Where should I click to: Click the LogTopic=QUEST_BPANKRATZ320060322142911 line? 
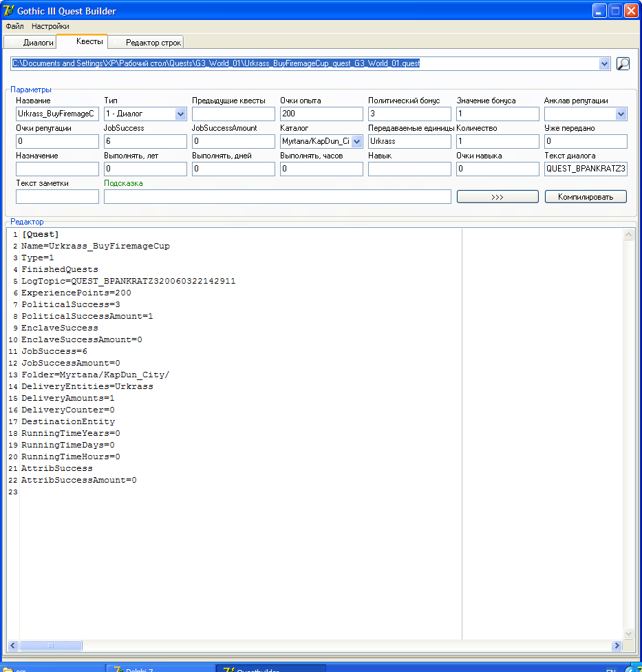click(129, 281)
